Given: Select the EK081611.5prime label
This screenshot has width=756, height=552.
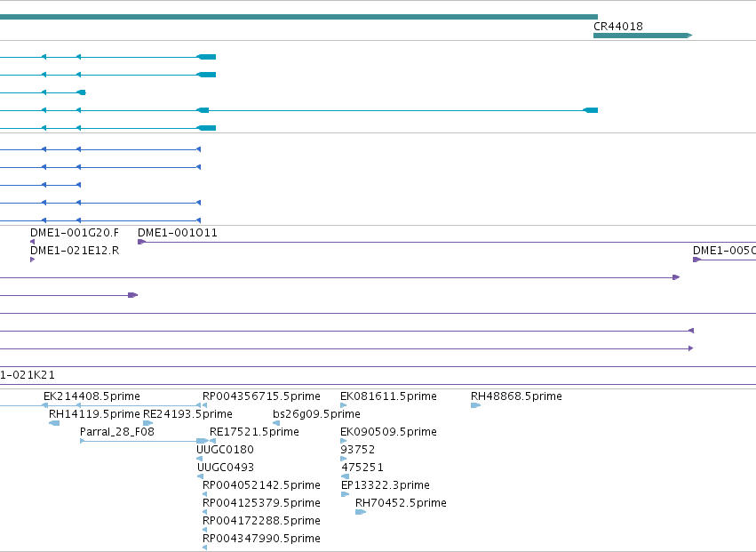Looking at the screenshot, I should (388, 396).
